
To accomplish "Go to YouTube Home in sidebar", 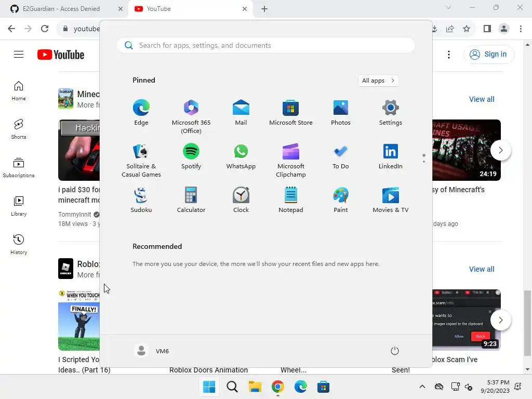I will (x=19, y=91).
